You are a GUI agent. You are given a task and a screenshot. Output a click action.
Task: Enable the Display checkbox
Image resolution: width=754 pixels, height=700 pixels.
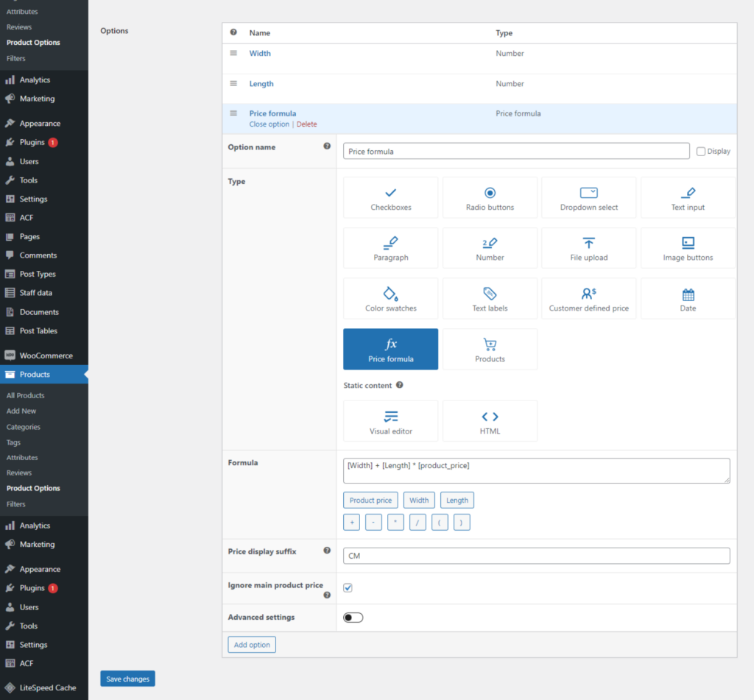click(x=701, y=152)
